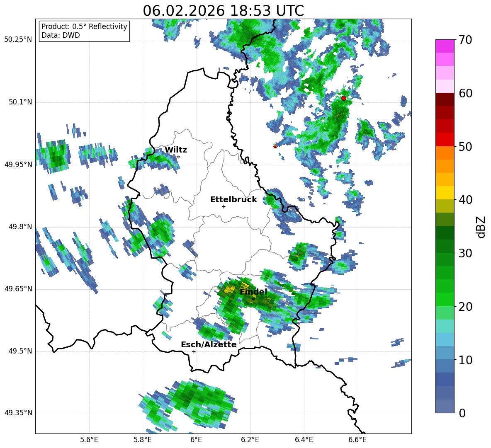This screenshot has height=448, width=491.
Task: Click the 49.5°N latitude label
Action: pos(20,351)
